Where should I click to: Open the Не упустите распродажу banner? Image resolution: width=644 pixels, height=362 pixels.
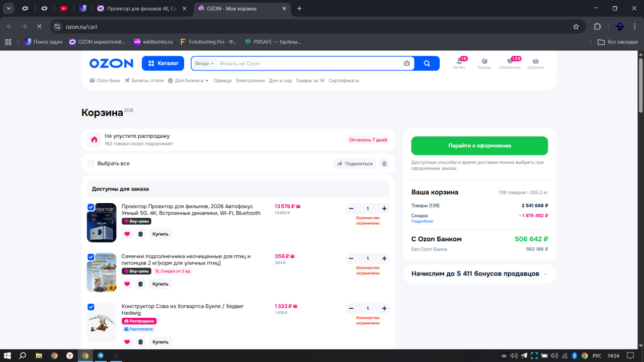pyautogui.click(x=238, y=139)
